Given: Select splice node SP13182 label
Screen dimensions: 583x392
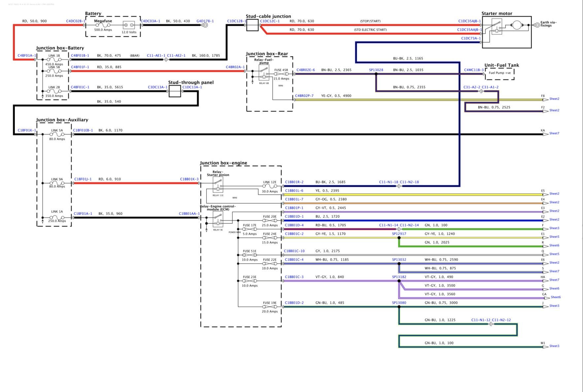Looking at the screenshot, I should 399,277.
